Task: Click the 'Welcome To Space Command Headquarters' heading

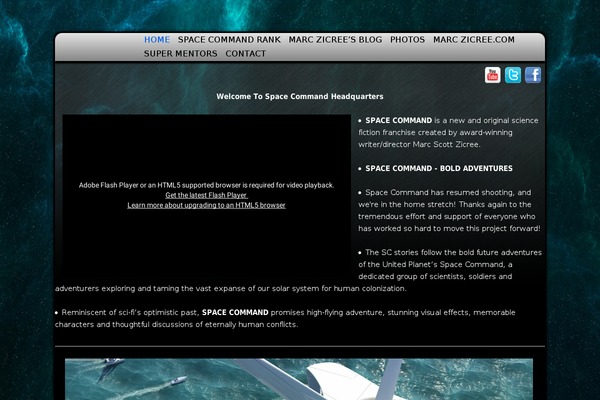Action: click(x=300, y=97)
